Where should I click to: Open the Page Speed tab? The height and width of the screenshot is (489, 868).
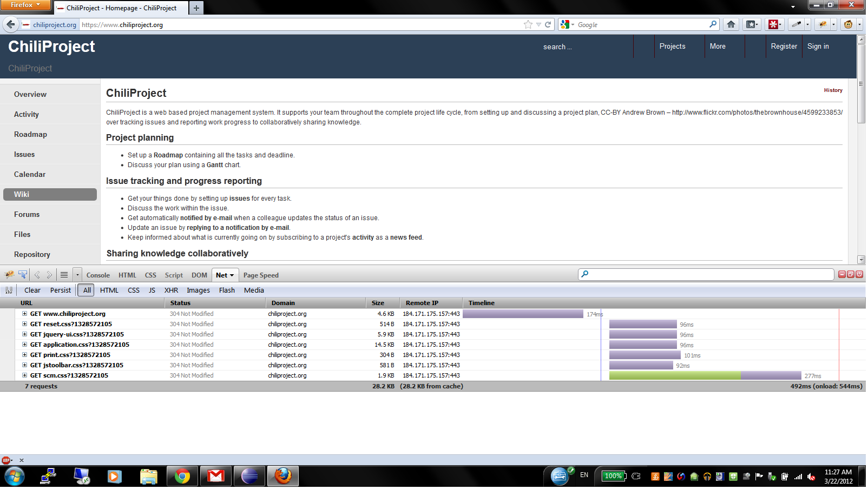[261, 275]
